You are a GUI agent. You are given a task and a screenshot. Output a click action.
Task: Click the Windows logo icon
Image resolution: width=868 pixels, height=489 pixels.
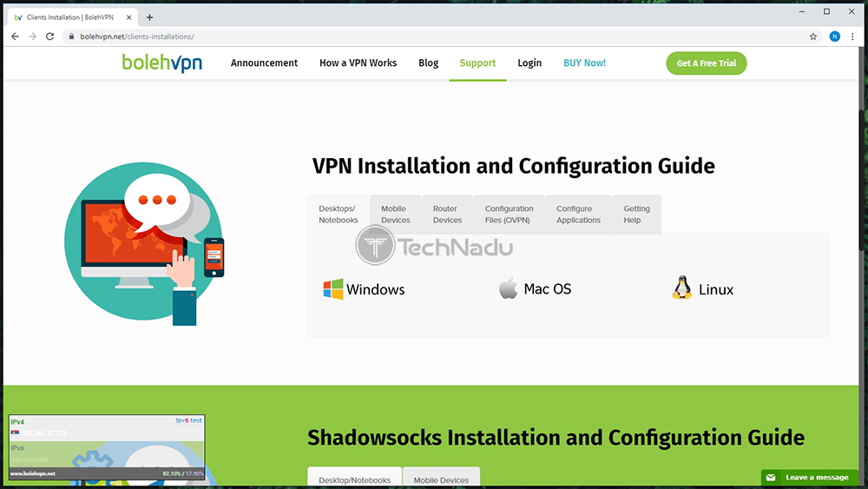click(333, 289)
